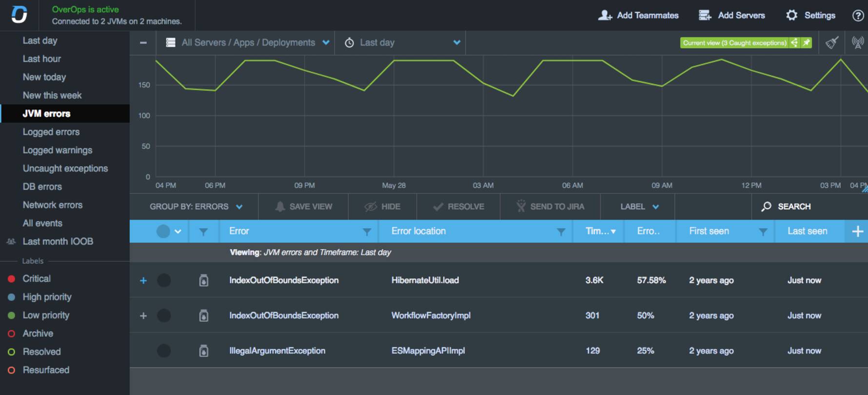Click the OverOps logo icon
Image resolution: width=868 pixels, height=395 pixels.
pos(19,15)
